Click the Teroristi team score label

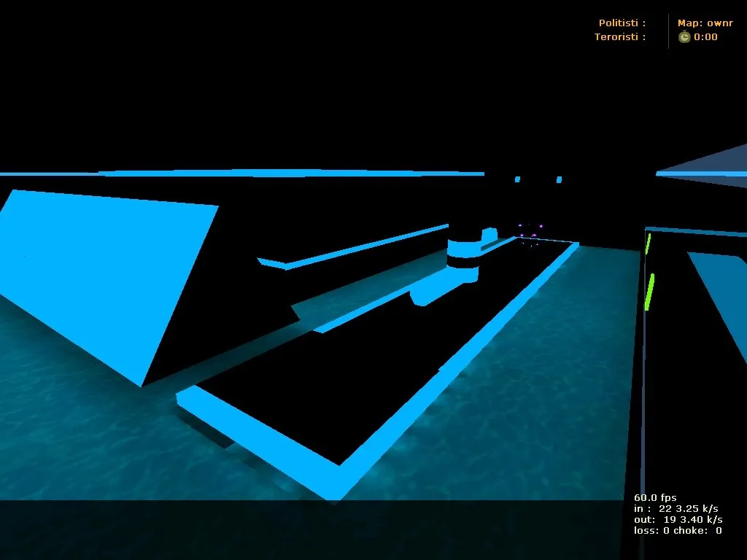[x=619, y=37]
